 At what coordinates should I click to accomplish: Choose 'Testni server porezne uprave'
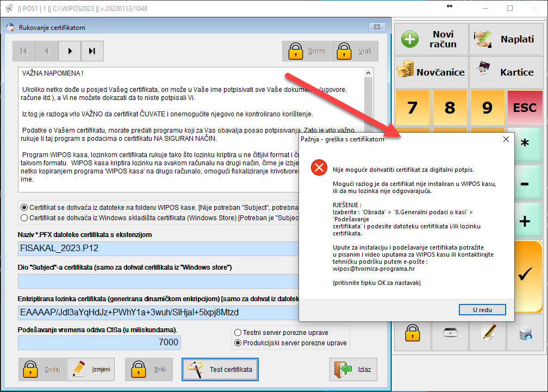[x=238, y=332]
